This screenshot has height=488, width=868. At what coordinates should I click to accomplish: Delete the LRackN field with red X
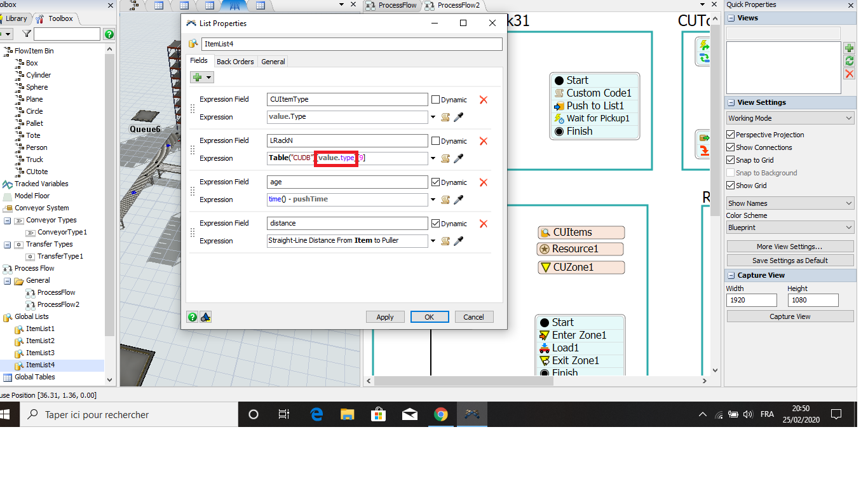click(x=484, y=141)
